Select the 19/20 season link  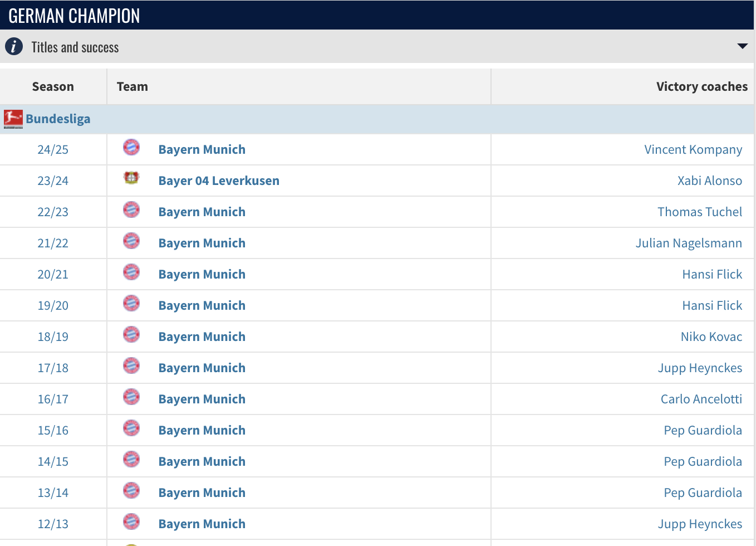coord(53,305)
